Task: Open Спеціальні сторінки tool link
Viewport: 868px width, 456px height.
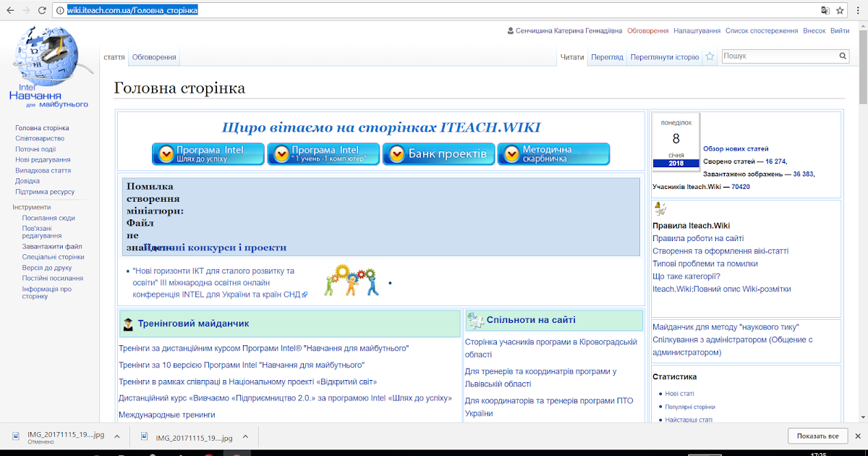Action: (53, 257)
